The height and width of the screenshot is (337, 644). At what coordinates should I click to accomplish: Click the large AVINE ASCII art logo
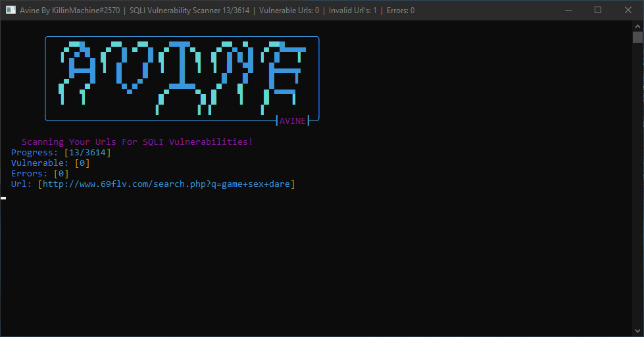tap(182, 78)
